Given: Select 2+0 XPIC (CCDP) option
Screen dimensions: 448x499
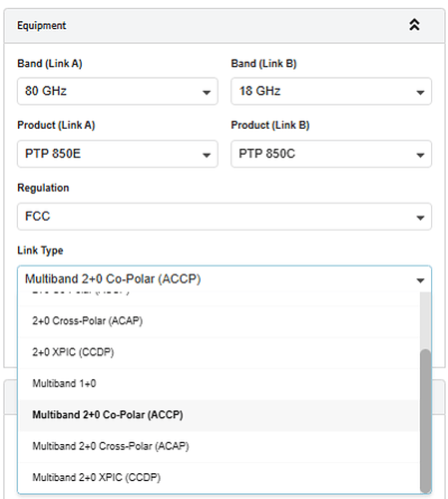Looking at the screenshot, I should pos(219,352).
